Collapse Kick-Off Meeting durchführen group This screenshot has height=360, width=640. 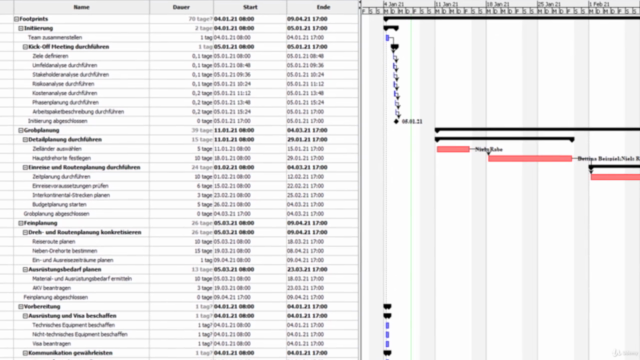25,47
